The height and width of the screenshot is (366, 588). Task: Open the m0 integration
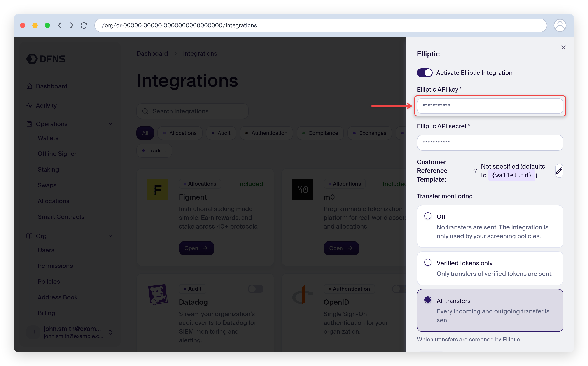tap(341, 248)
